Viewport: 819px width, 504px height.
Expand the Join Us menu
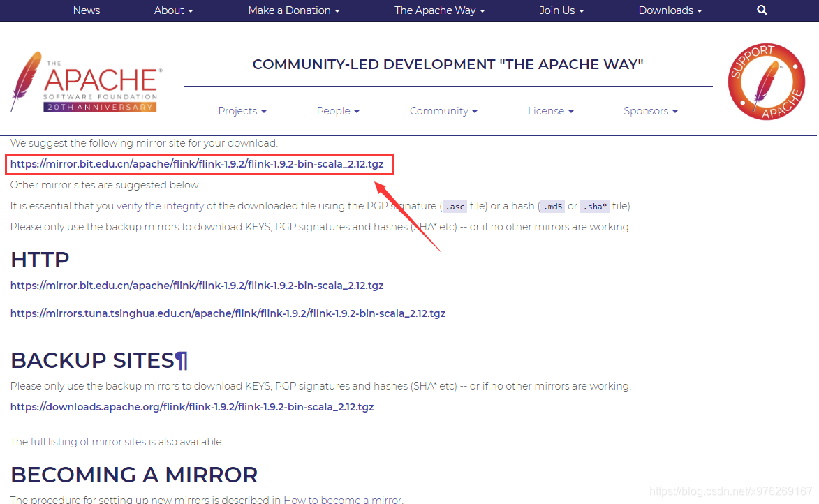point(561,10)
